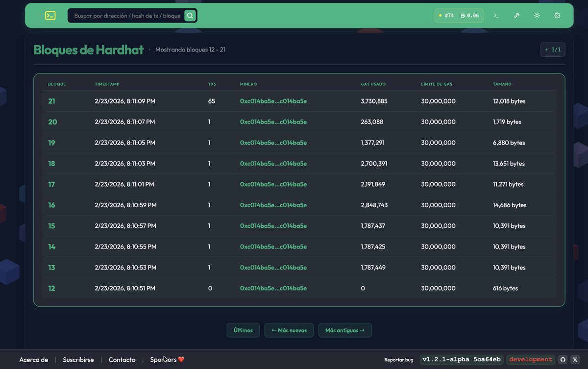Open the wrench tools icon

coord(516,16)
